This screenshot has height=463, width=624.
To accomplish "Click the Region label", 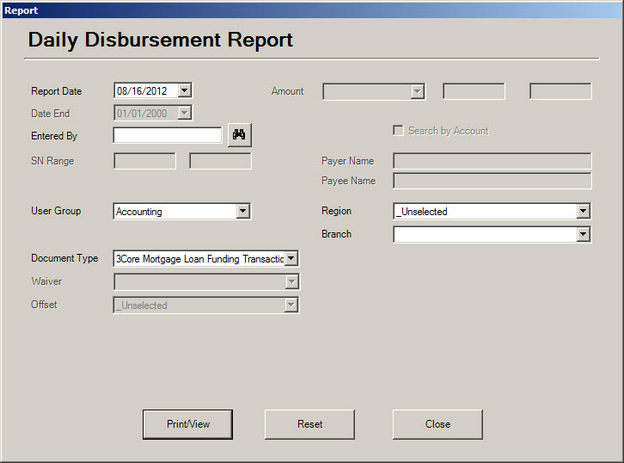I will (336, 211).
